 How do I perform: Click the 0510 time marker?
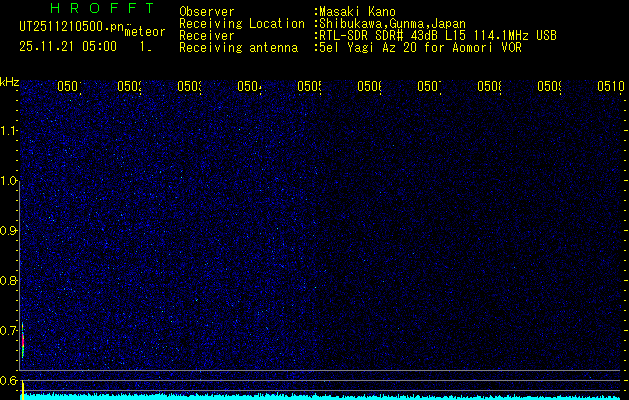click(x=611, y=86)
